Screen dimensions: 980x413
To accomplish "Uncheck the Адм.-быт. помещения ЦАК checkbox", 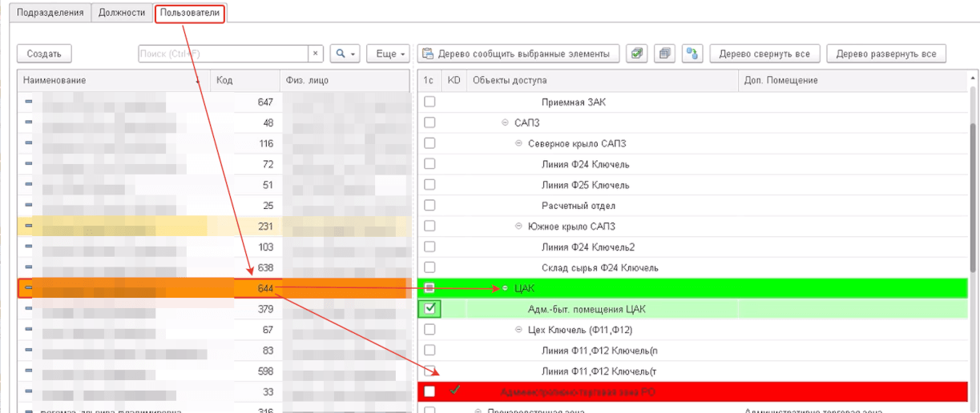I will (430, 309).
